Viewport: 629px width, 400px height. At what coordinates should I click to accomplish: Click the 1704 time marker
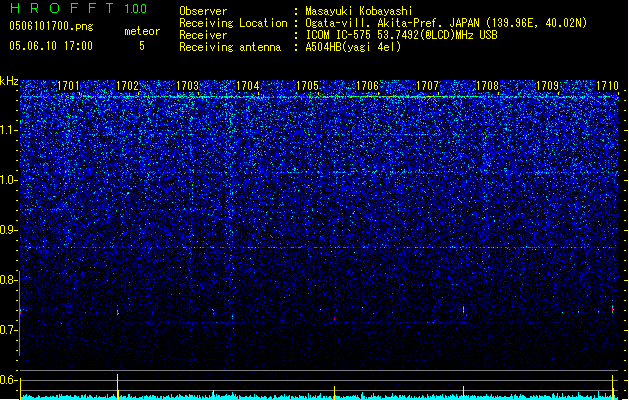pyautogui.click(x=248, y=86)
